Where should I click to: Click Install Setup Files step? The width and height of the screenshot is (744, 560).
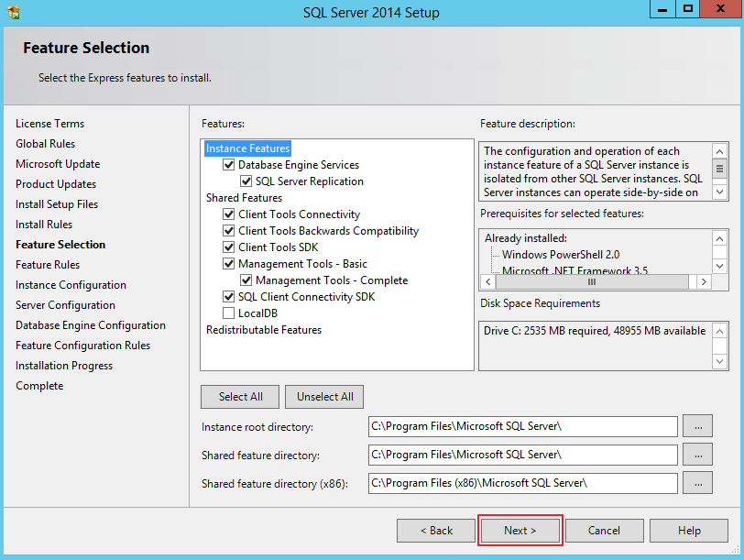(57, 204)
